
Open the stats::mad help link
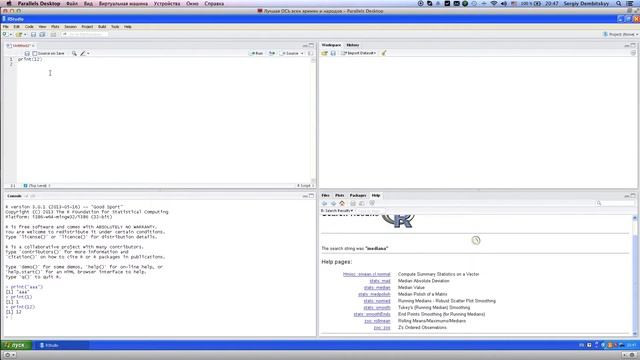(380, 281)
